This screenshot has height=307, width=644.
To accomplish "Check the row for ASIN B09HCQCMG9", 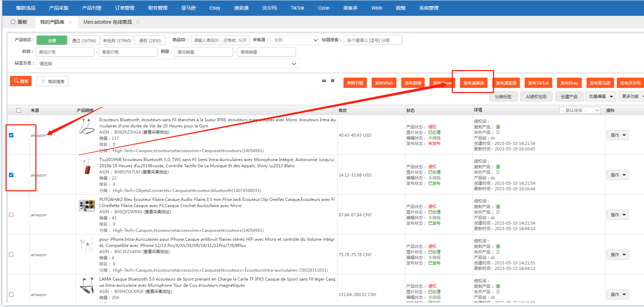I will (x=11, y=294).
